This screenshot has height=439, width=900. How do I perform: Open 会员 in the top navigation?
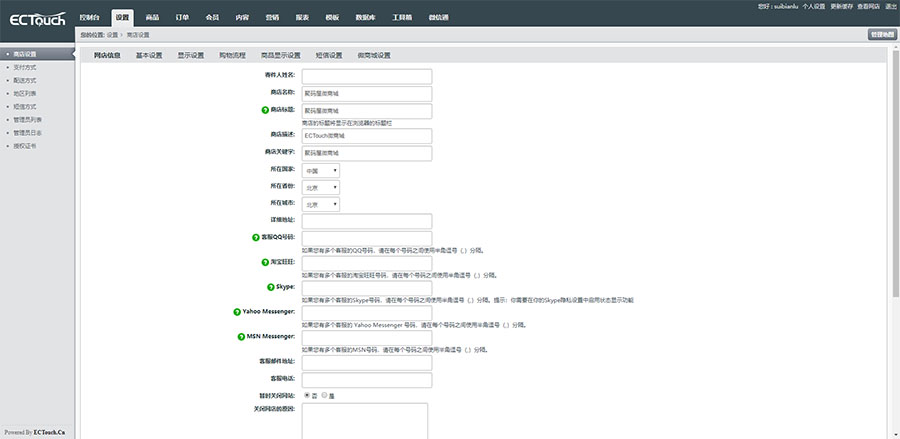point(212,17)
